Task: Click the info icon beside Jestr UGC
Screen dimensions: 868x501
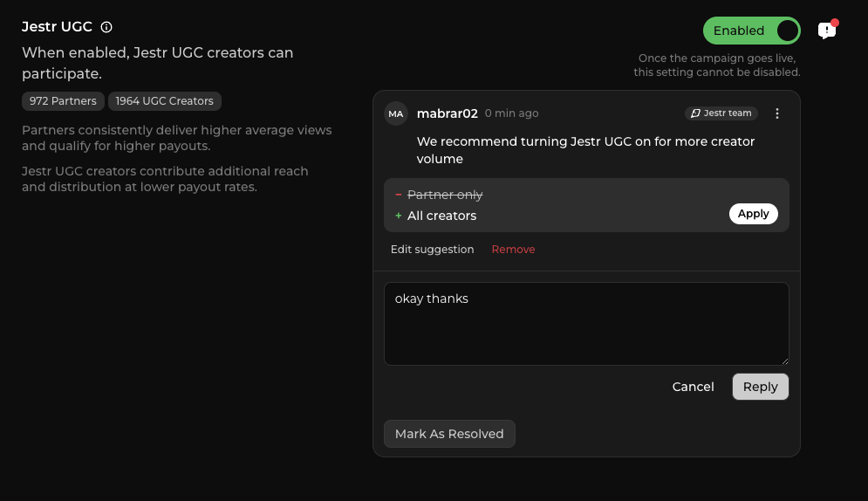Action: (106, 27)
